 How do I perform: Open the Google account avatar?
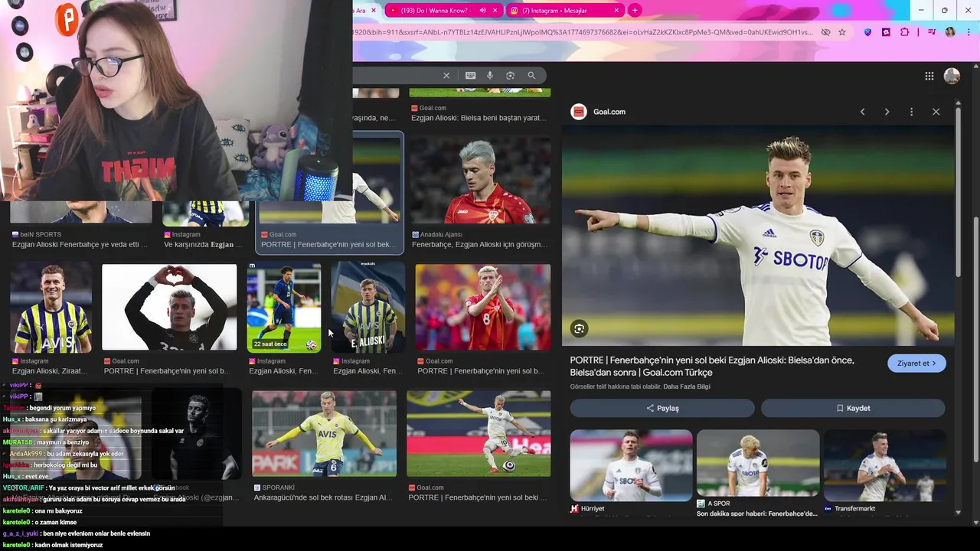click(x=952, y=76)
